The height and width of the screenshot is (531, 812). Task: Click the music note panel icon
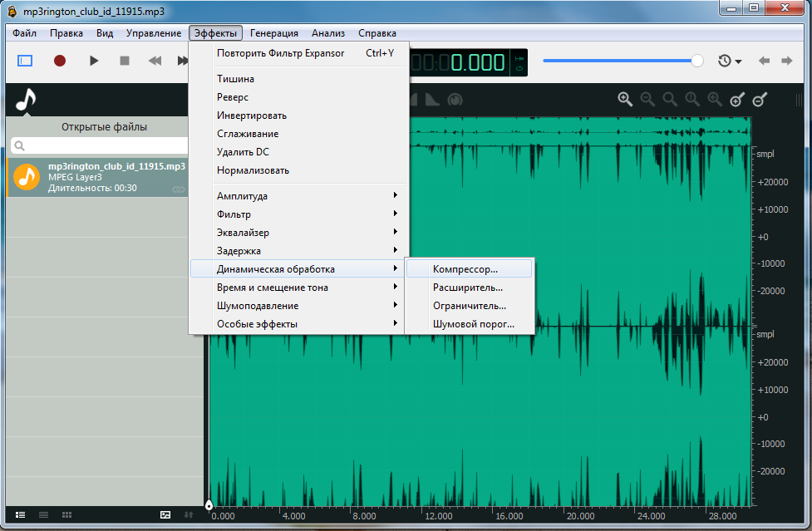(x=26, y=100)
